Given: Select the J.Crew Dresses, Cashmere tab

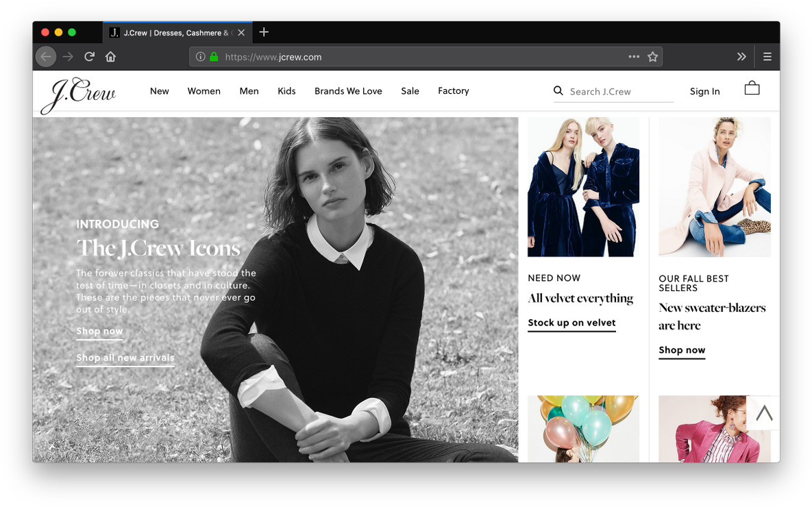Looking at the screenshot, I should click(177, 33).
